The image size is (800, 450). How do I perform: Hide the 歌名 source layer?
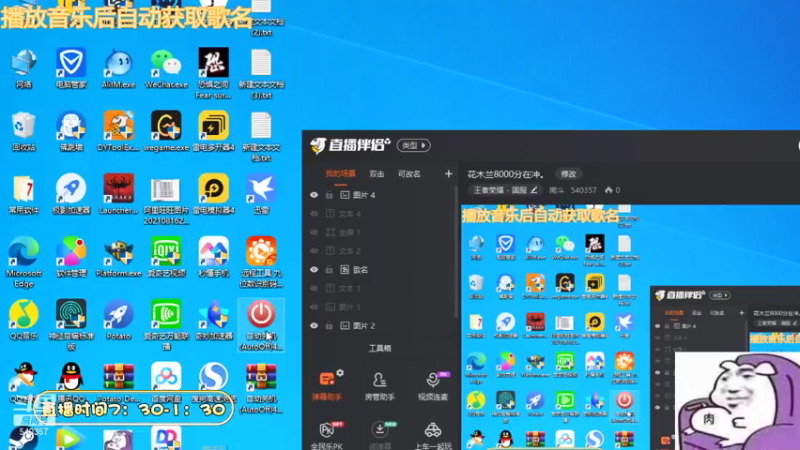click(314, 269)
